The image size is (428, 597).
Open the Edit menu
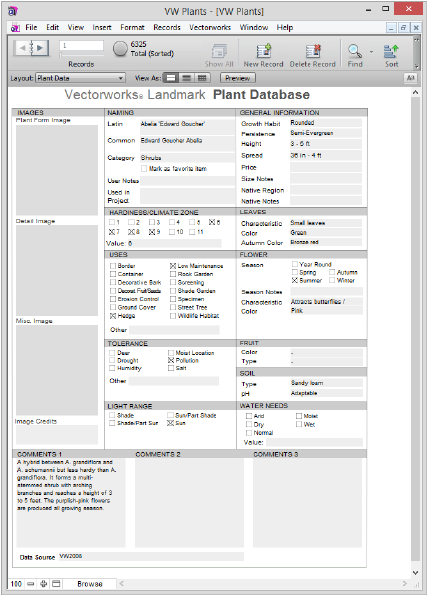coord(53,27)
